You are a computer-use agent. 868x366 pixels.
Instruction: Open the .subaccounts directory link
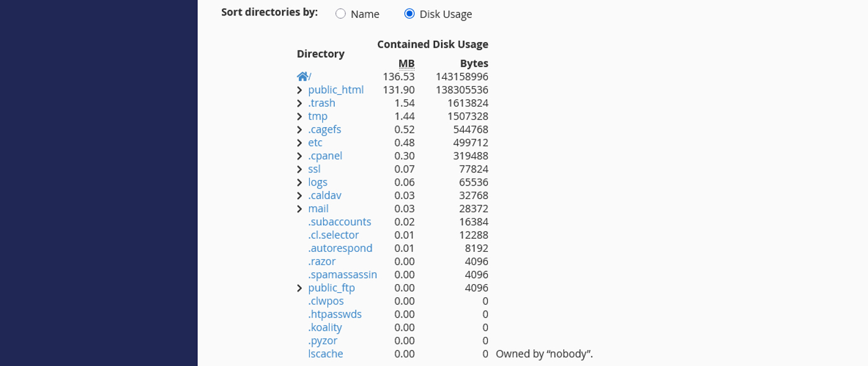[339, 222]
